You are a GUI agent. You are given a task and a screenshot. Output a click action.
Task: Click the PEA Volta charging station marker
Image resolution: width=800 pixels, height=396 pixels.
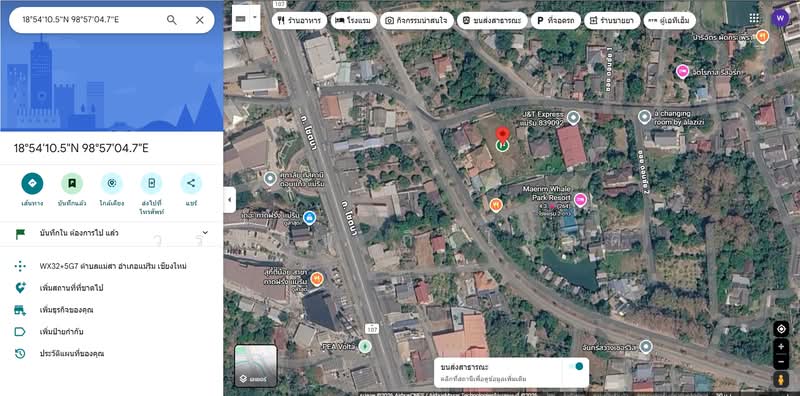(x=364, y=346)
